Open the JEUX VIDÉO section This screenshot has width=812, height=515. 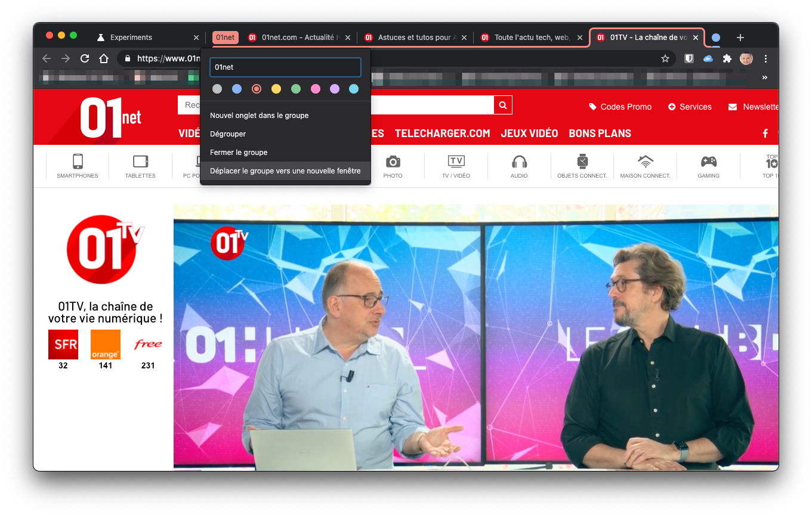coord(530,134)
